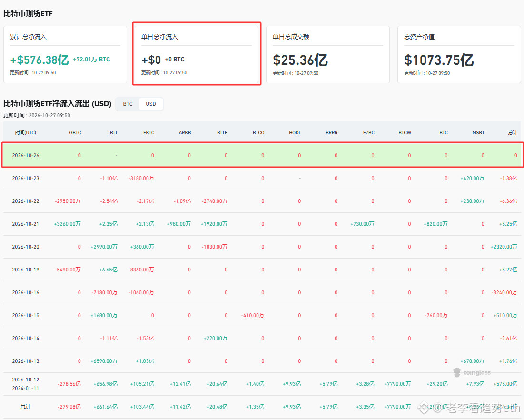Image resolution: width=524 pixels, height=420 pixels.
Task: Select the bottom 总计 totals row label
Action: point(25,407)
